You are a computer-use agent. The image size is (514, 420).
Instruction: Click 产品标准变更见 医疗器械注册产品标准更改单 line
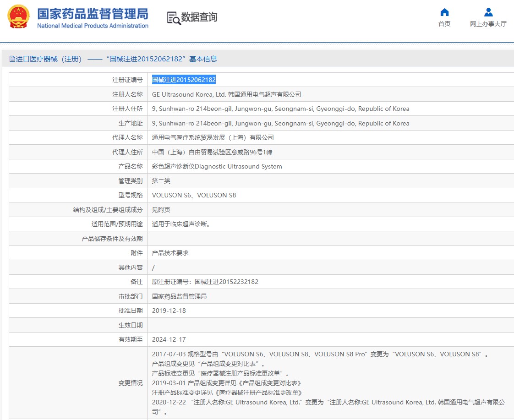tap(221, 373)
